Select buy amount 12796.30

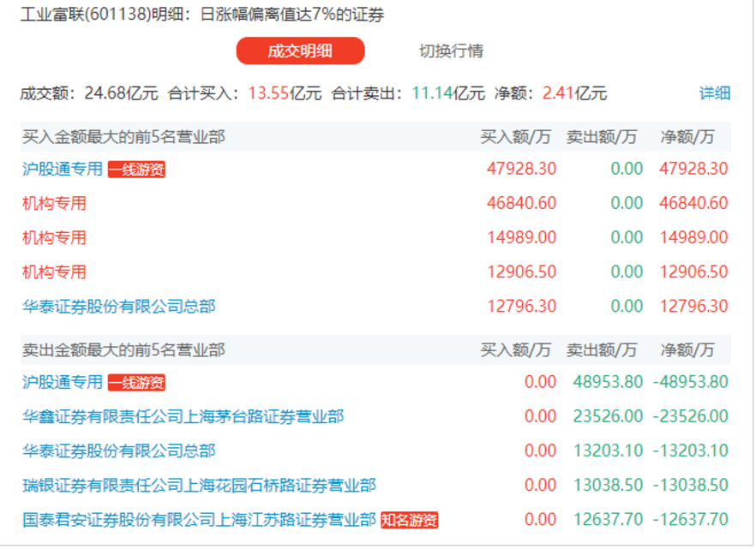click(x=521, y=307)
